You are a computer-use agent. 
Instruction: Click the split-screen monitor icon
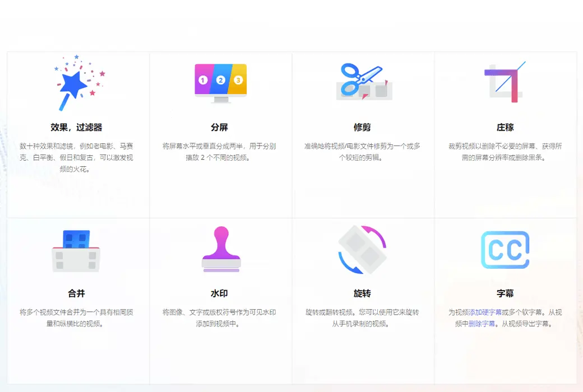(221, 83)
